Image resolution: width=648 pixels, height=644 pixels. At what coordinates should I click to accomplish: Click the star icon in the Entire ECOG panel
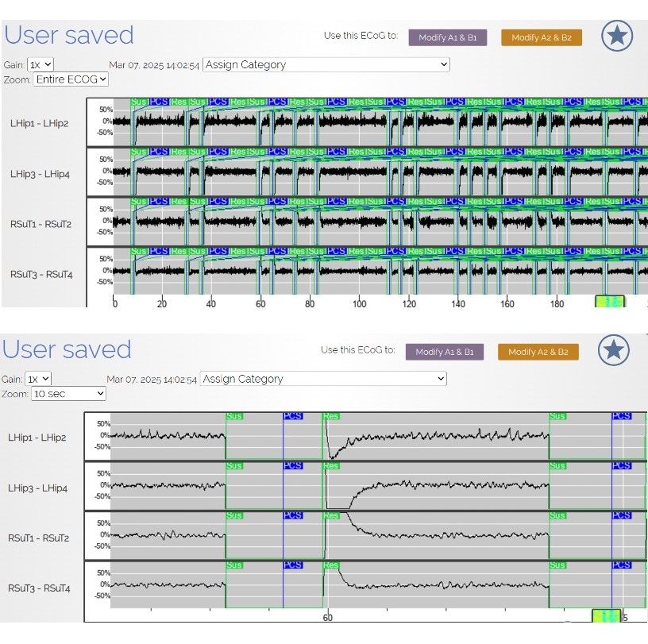(616, 36)
